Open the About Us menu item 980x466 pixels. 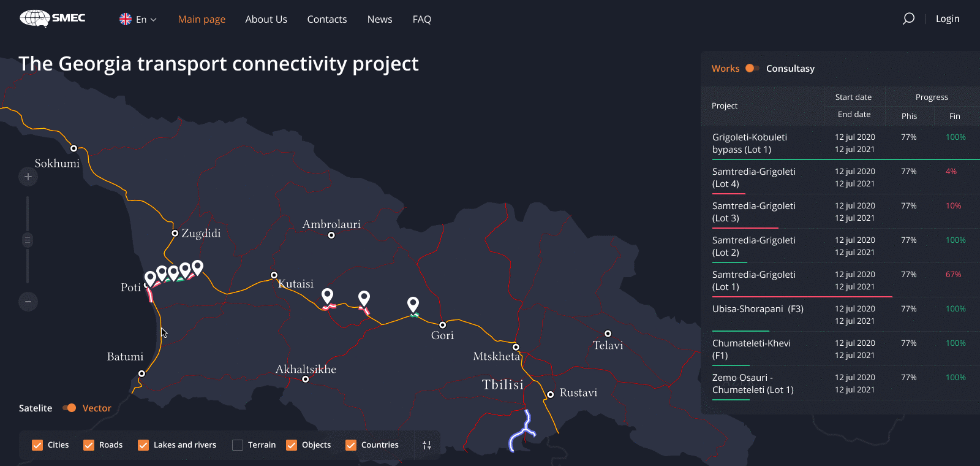pyautogui.click(x=266, y=20)
